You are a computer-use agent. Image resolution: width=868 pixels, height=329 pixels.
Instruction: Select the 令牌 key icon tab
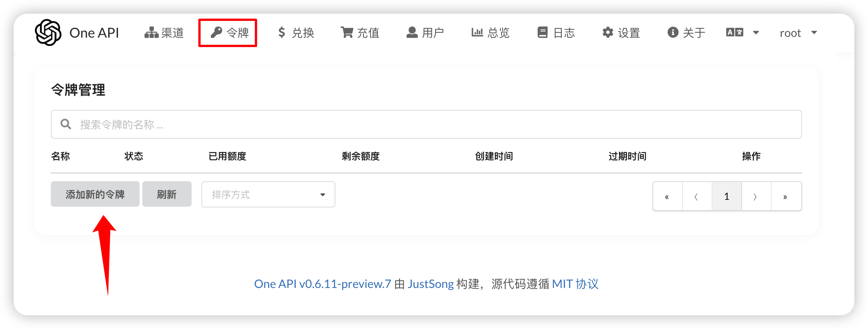pos(228,33)
